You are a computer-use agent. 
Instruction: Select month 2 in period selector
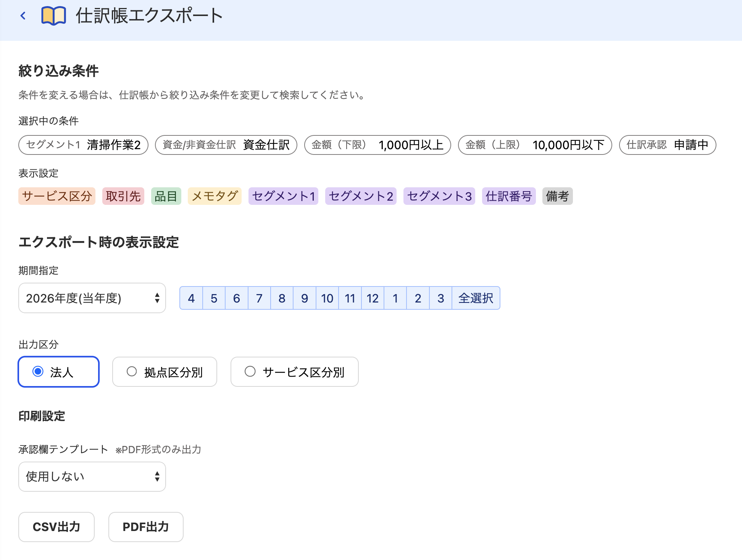click(418, 298)
